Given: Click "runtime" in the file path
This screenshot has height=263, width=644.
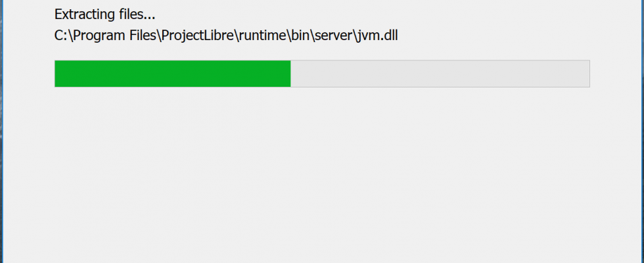Looking at the screenshot, I should point(262,36).
